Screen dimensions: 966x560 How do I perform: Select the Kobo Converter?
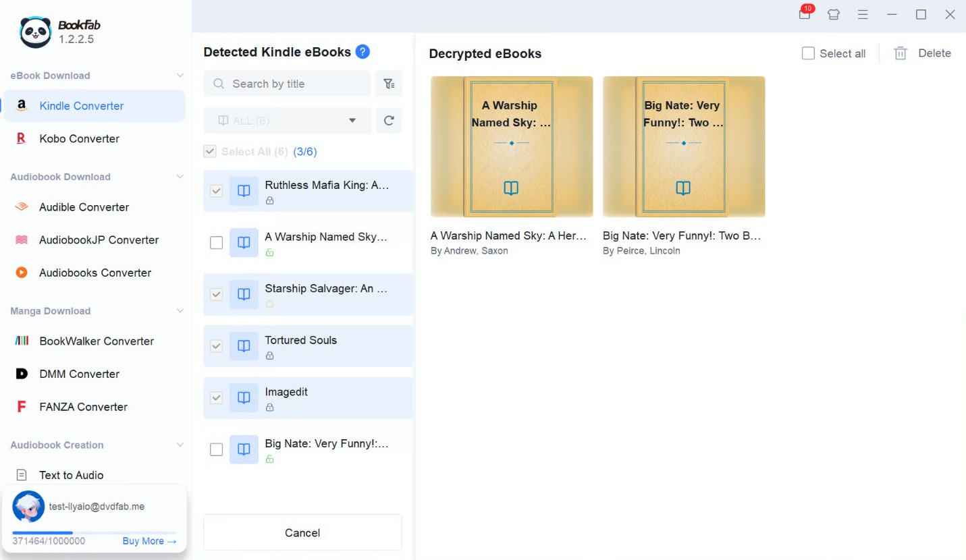coord(79,138)
